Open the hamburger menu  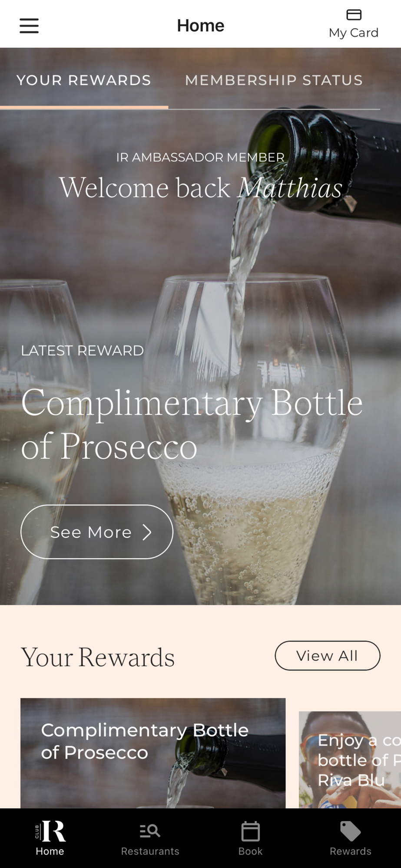pyautogui.click(x=29, y=26)
